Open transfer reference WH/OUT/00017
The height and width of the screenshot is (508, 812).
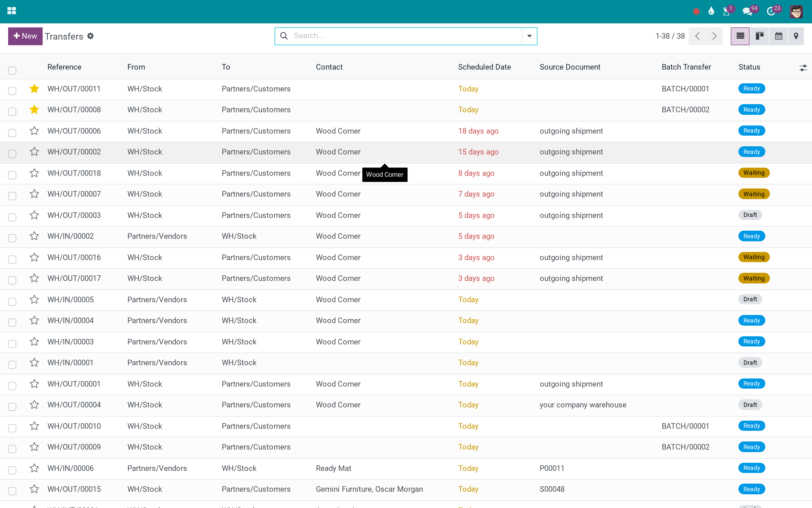click(74, 278)
